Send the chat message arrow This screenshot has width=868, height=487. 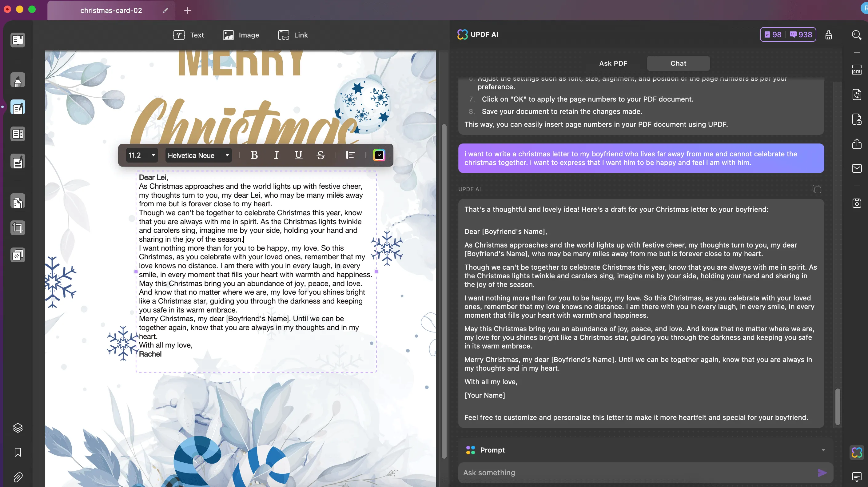(x=822, y=473)
